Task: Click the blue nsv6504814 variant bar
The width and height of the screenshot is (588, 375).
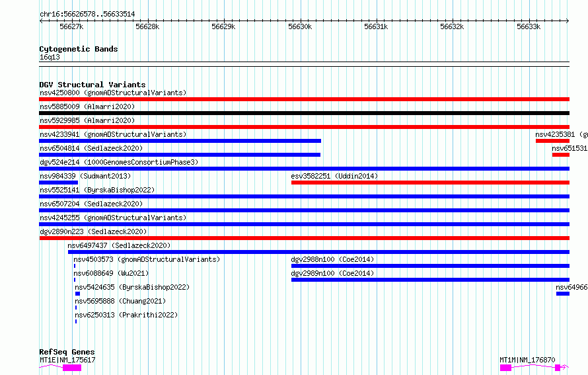Action: point(180,155)
